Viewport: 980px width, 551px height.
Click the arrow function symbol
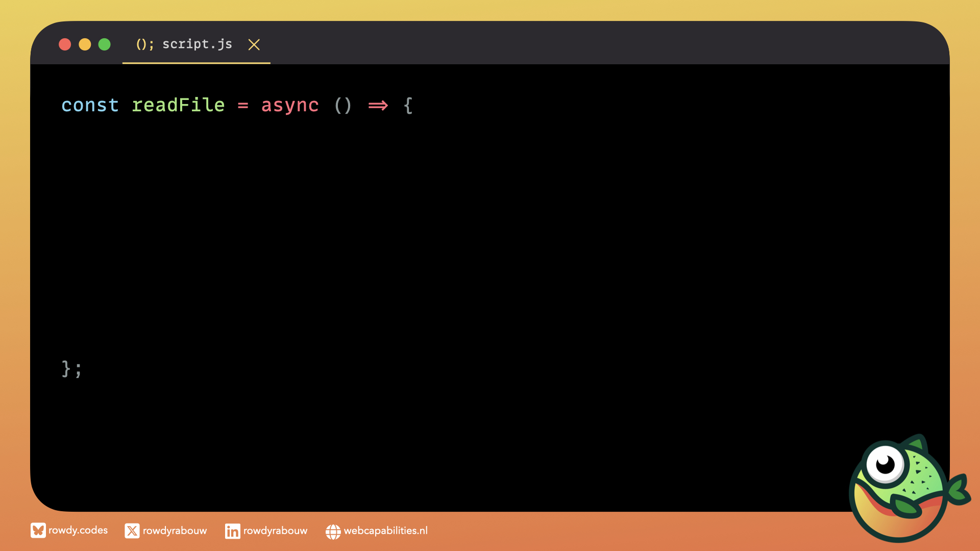[x=378, y=106]
